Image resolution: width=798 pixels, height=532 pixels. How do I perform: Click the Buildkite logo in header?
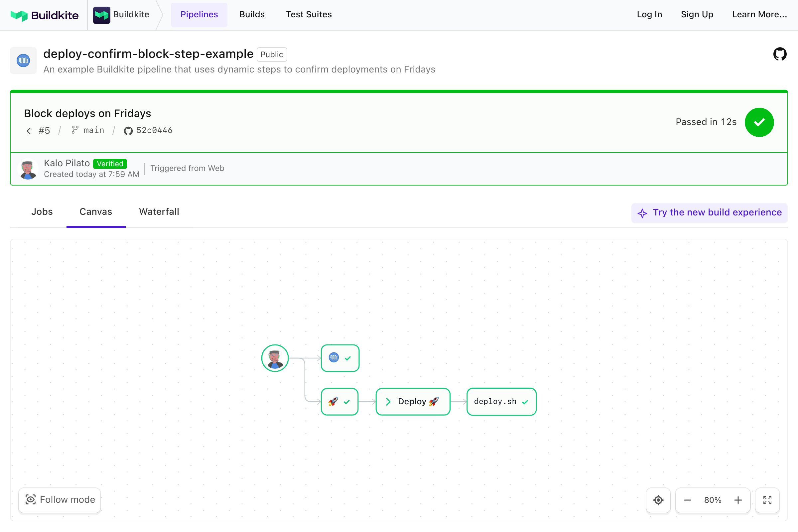click(x=45, y=15)
